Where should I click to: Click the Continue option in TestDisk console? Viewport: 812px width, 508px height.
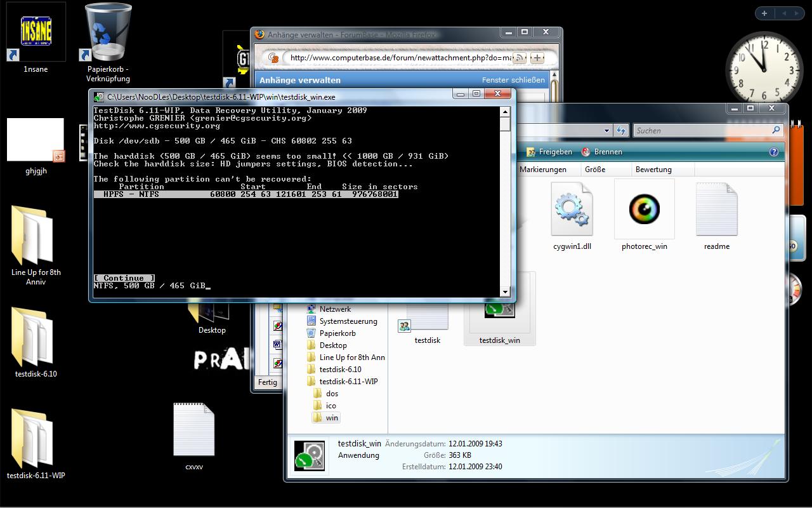pyautogui.click(x=124, y=278)
